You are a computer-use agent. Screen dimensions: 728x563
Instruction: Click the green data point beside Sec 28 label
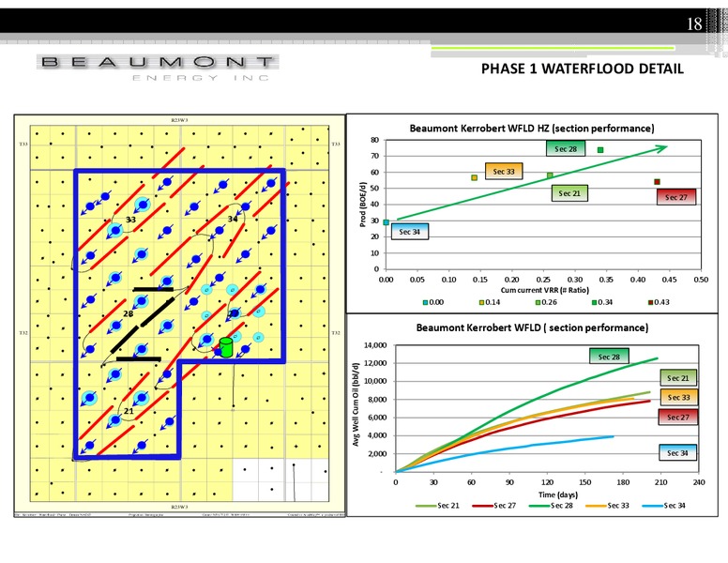click(x=600, y=149)
